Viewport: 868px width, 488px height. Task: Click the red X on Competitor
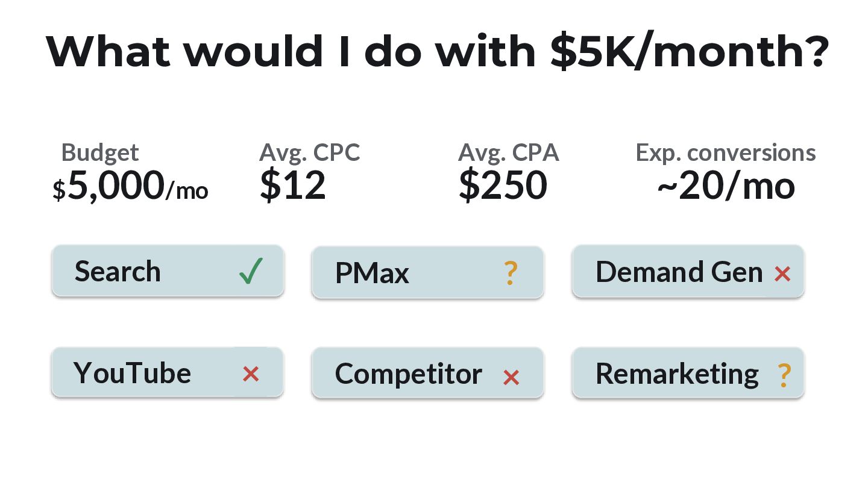(x=511, y=377)
